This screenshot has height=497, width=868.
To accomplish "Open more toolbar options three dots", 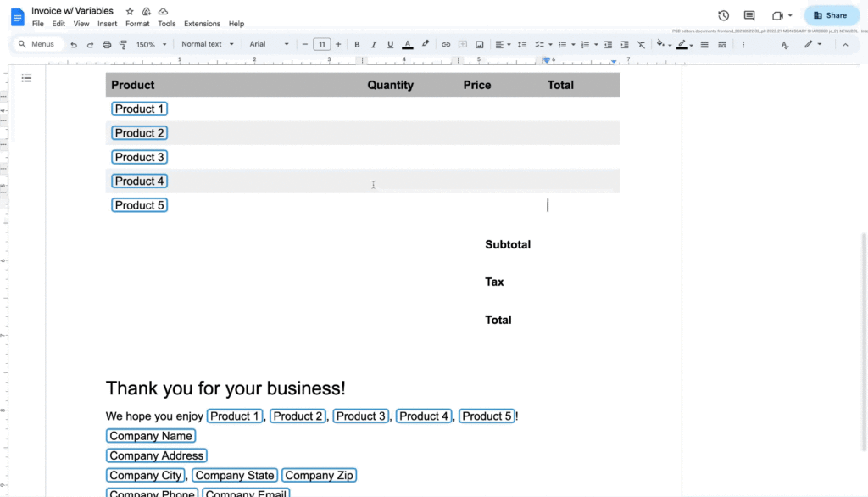I will click(x=743, y=44).
